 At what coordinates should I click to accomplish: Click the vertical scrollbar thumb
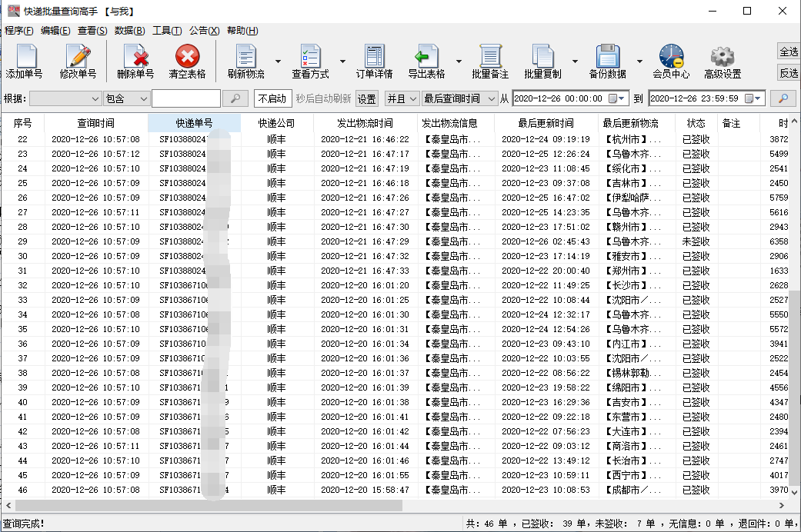pyautogui.click(x=795, y=387)
